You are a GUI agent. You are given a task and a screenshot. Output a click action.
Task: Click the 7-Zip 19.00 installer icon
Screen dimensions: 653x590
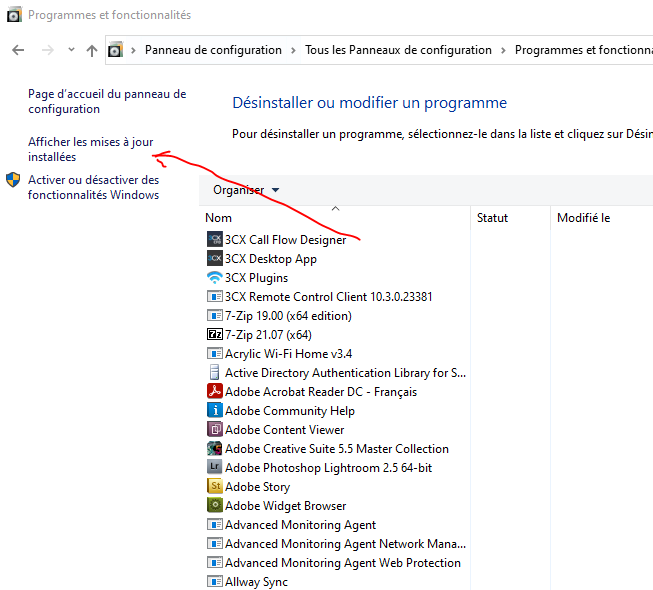pyautogui.click(x=214, y=316)
